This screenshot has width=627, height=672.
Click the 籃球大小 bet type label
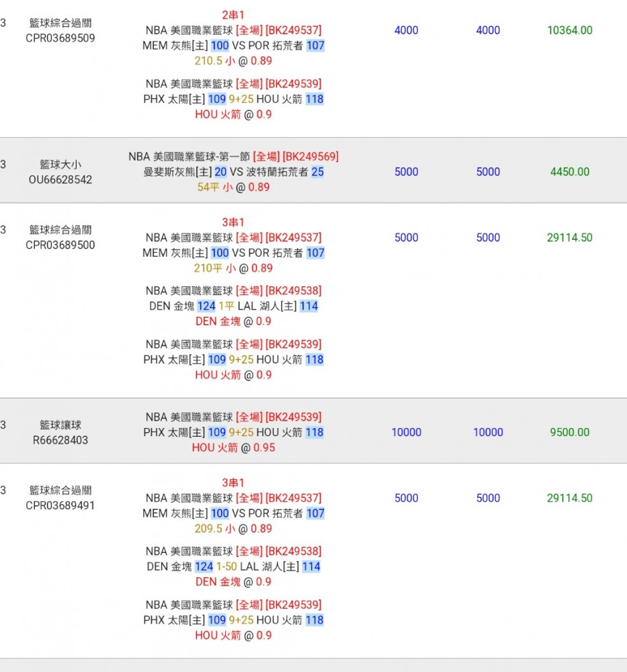point(60,165)
